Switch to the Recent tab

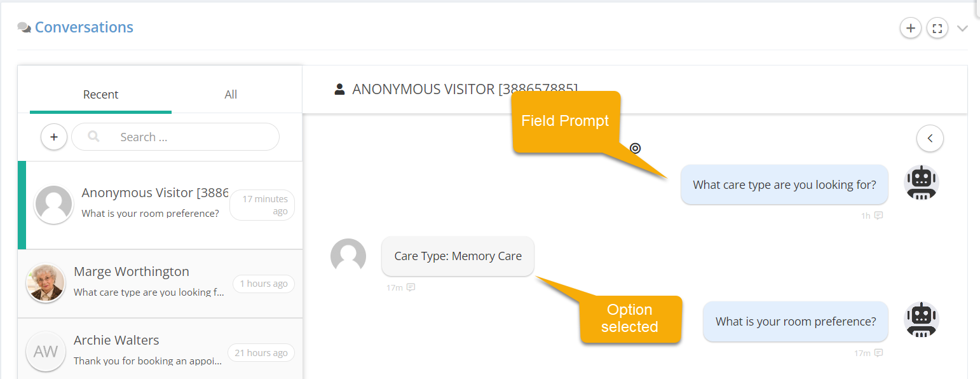pos(100,95)
